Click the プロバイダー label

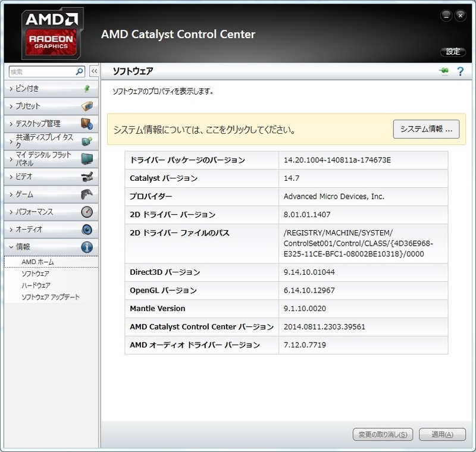click(151, 197)
